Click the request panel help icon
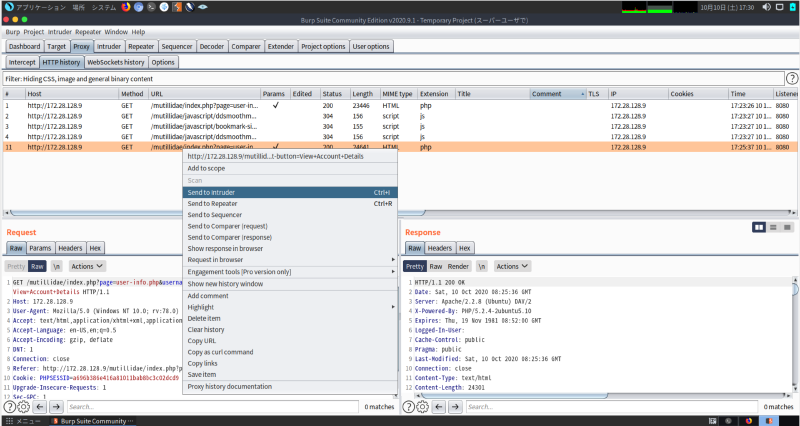The width and height of the screenshot is (800, 426). click(9, 407)
